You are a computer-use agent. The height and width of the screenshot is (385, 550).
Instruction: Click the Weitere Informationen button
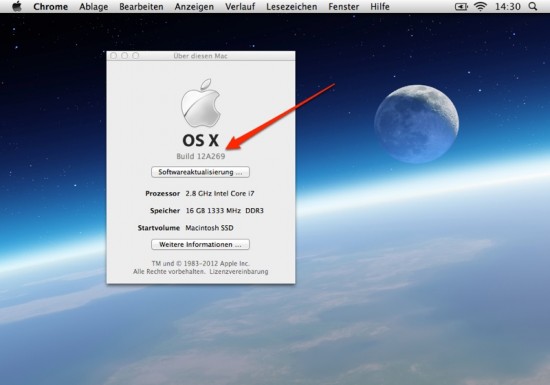(x=200, y=244)
